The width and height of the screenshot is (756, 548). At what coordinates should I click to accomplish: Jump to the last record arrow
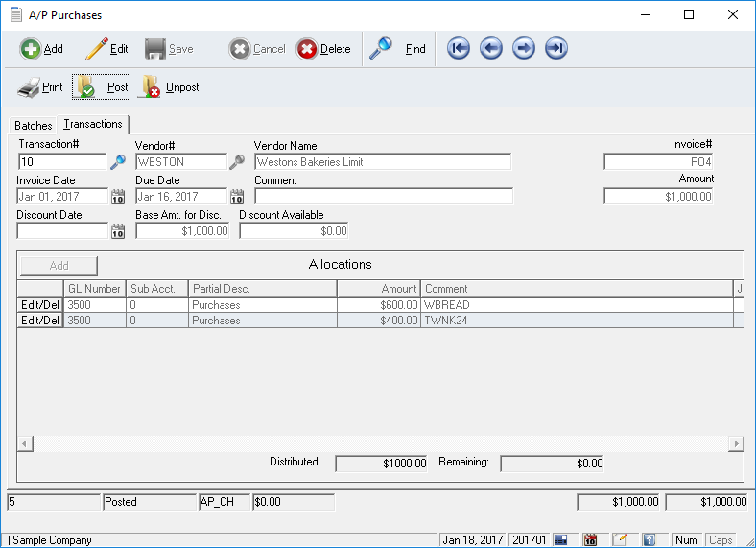[555, 49]
